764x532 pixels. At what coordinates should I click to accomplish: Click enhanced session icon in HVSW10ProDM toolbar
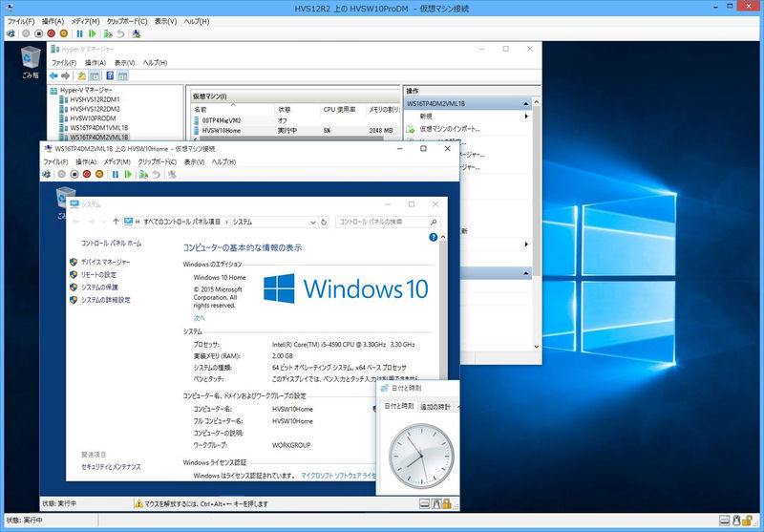pos(137,33)
